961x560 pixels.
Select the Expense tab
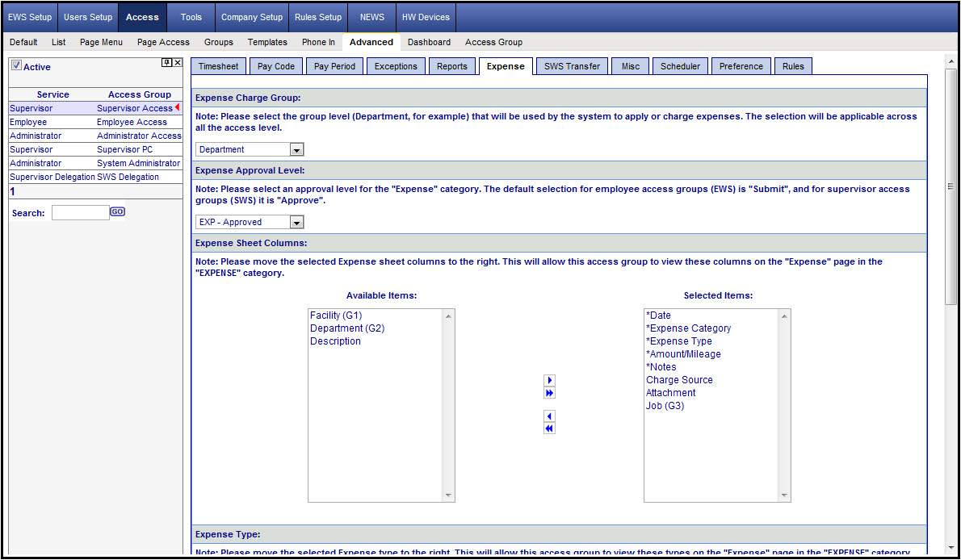[506, 66]
